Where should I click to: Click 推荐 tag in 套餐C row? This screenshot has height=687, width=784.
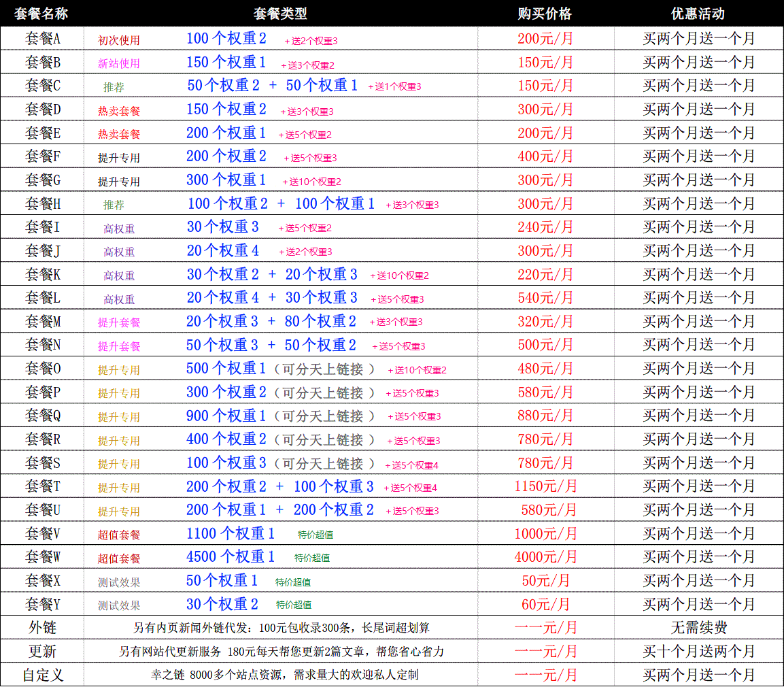pyautogui.click(x=114, y=87)
